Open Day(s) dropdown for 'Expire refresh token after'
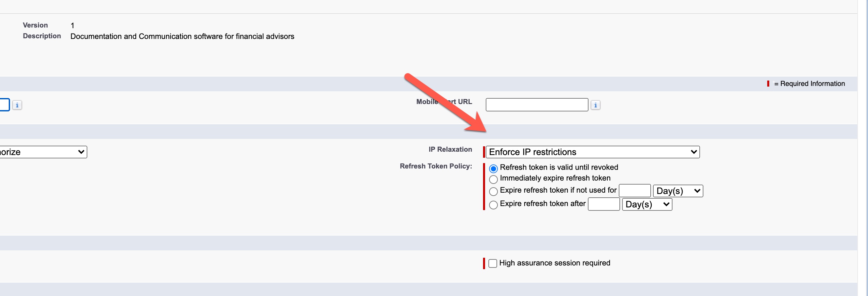The image size is (868, 296). (647, 204)
